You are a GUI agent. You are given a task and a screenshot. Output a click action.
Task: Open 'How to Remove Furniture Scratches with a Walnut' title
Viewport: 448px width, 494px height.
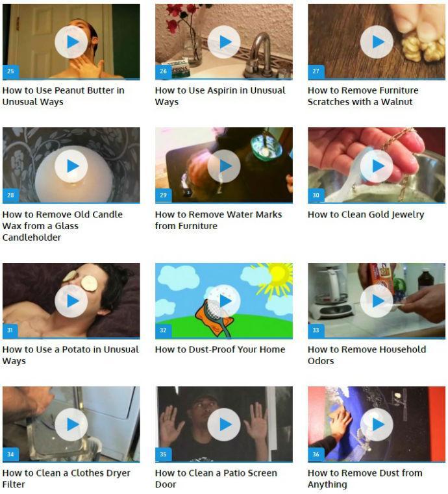pyautogui.click(x=363, y=96)
